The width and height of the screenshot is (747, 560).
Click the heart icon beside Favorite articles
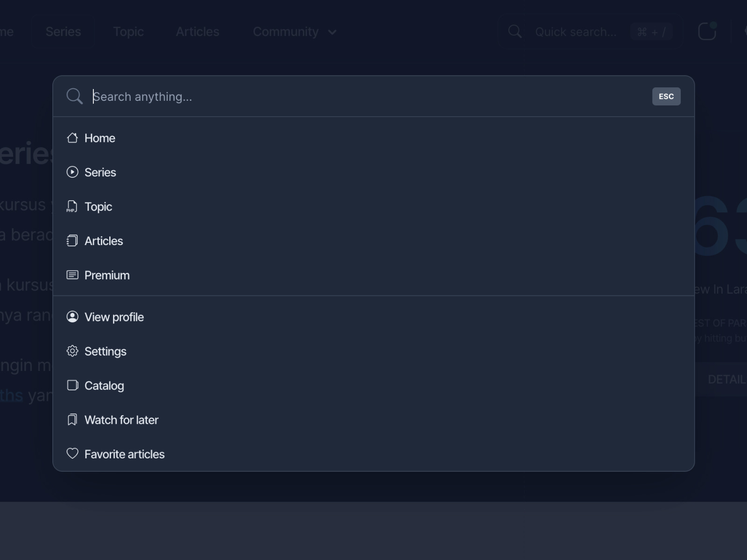[x=73, y=454]
